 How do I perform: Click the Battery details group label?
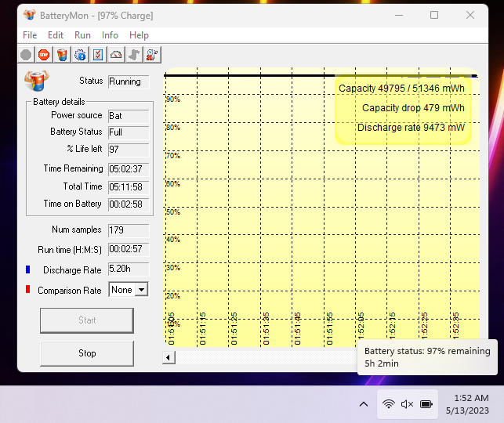(59, 102)
